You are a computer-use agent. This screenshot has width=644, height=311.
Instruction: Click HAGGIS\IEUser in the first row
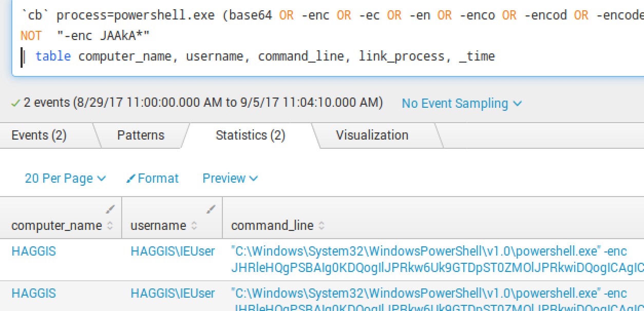point(173,251)
